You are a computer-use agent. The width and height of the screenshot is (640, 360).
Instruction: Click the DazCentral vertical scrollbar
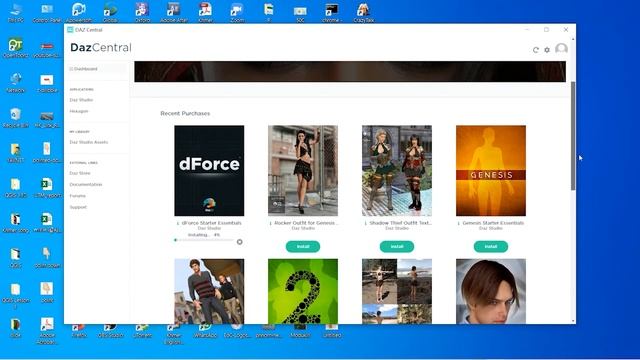(x=573, y=136)
